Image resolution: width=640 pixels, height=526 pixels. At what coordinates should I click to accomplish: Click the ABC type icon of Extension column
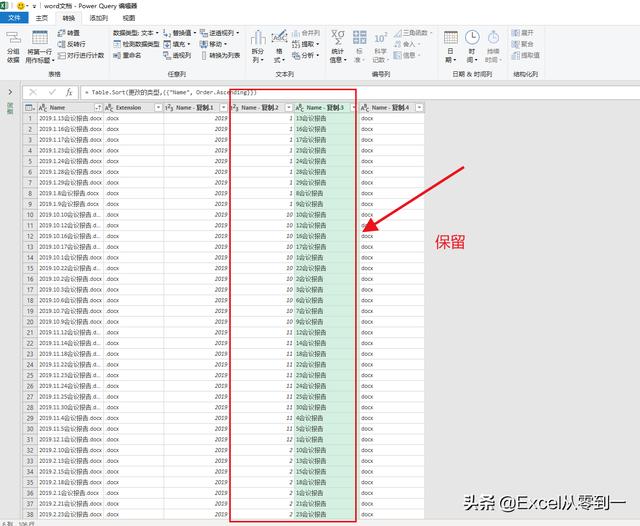[x=109, y=108]
